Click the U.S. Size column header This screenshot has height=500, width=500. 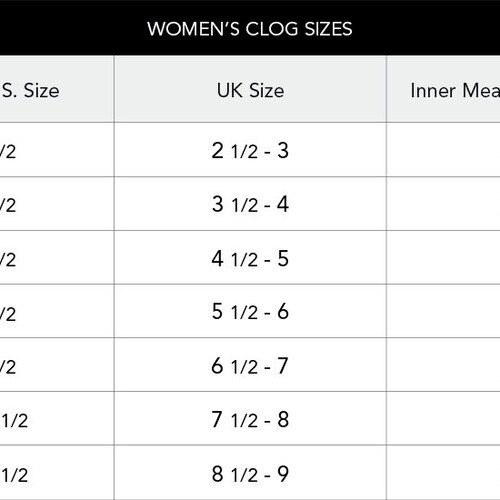(57, 89)
